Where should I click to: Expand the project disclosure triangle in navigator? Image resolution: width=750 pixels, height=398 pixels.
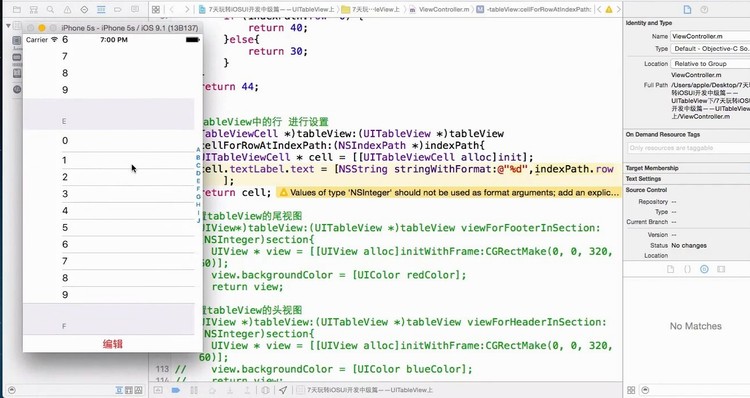[x=8, y=25]
